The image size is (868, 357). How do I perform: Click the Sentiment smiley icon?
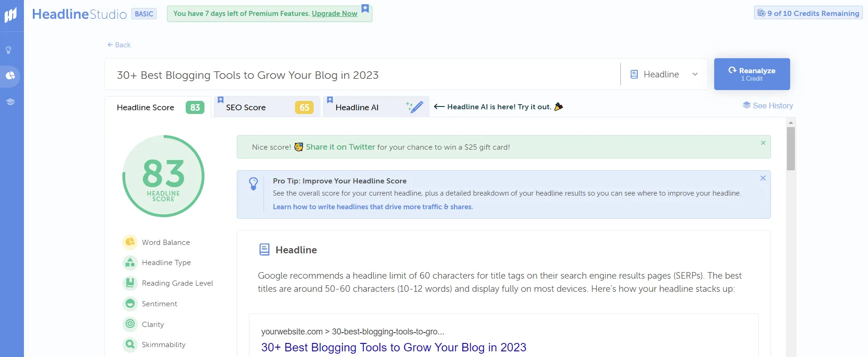point(130,304)
